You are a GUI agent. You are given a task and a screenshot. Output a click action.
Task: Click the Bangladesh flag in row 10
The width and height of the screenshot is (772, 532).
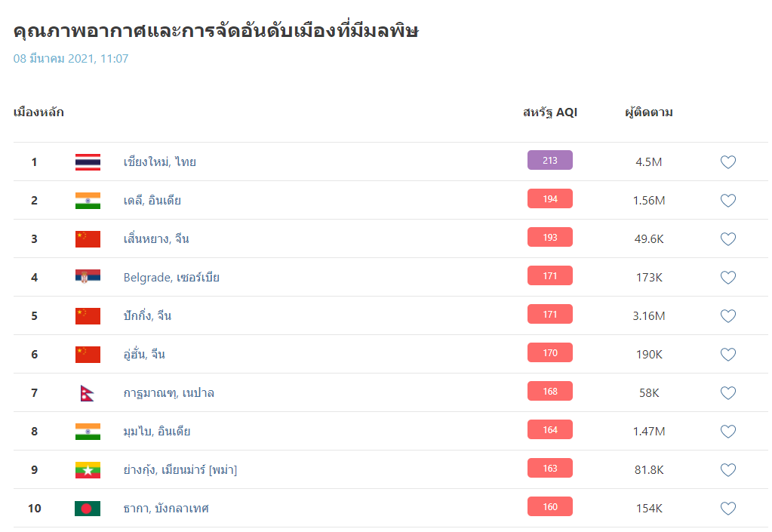[88, 509]
